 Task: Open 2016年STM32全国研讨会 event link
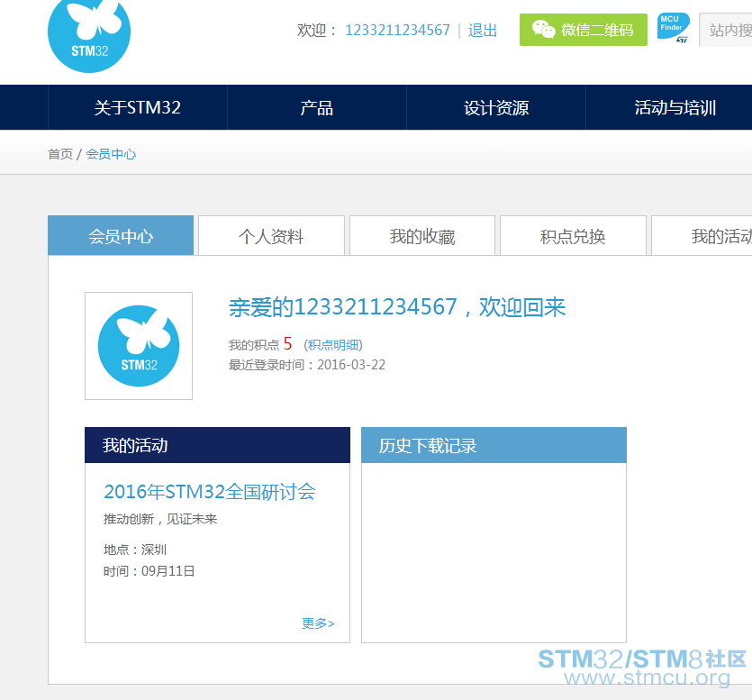click(210, 492)
